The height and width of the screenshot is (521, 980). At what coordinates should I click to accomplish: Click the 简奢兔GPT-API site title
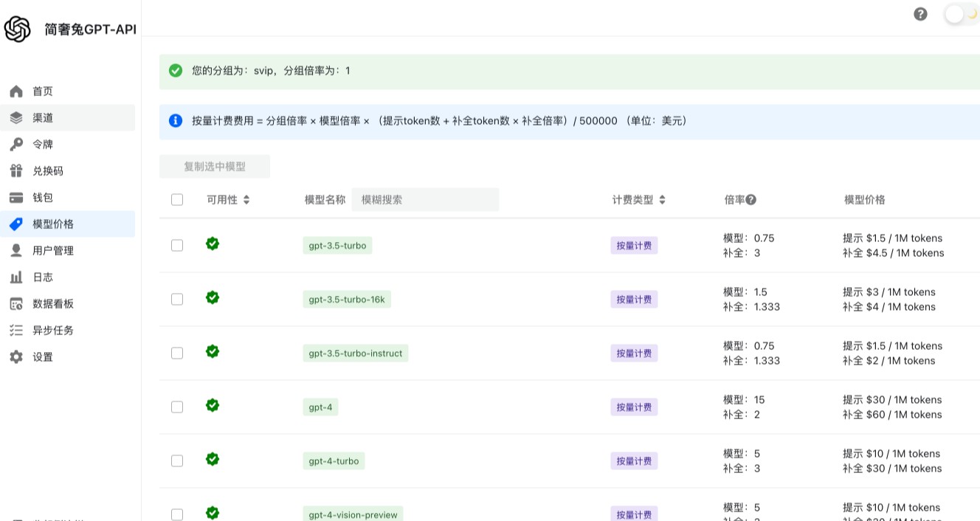[90, 30]
